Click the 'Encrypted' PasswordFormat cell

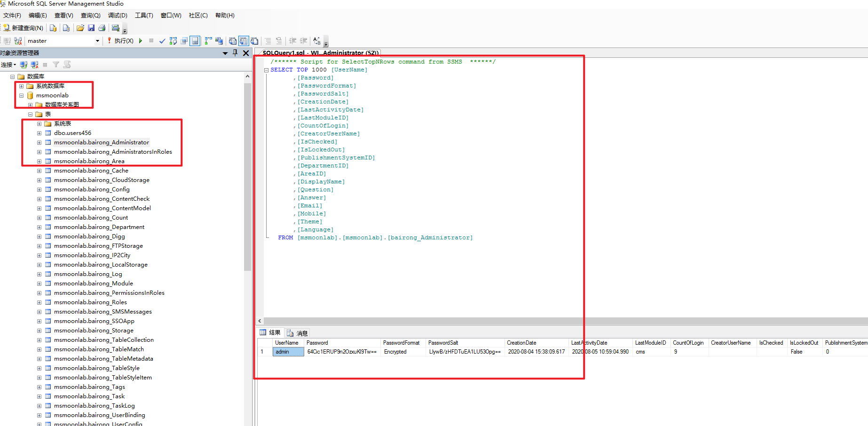click(x=403, y=352)
